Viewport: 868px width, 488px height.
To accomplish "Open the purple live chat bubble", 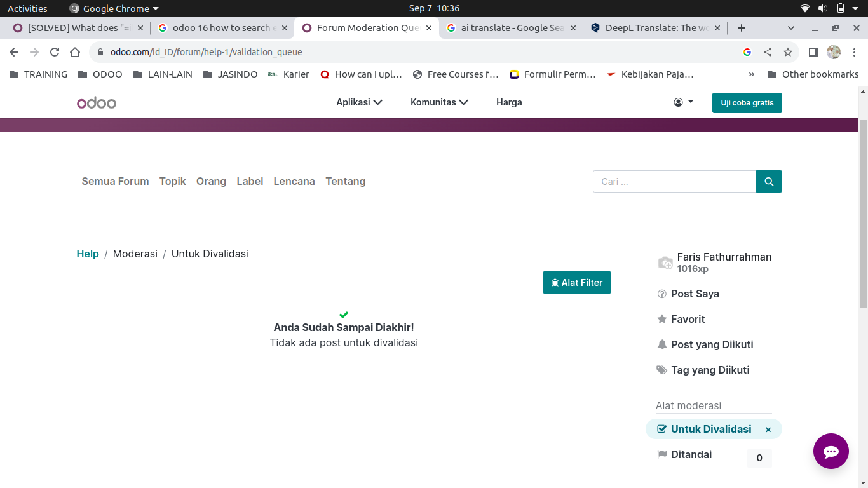I will point(831,451).
